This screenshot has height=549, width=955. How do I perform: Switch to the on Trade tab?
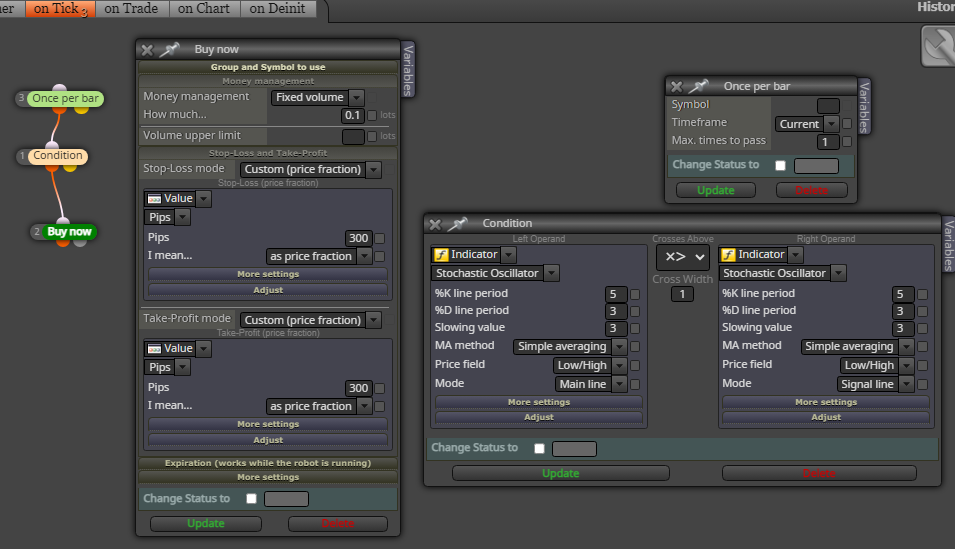coord(131,9)
